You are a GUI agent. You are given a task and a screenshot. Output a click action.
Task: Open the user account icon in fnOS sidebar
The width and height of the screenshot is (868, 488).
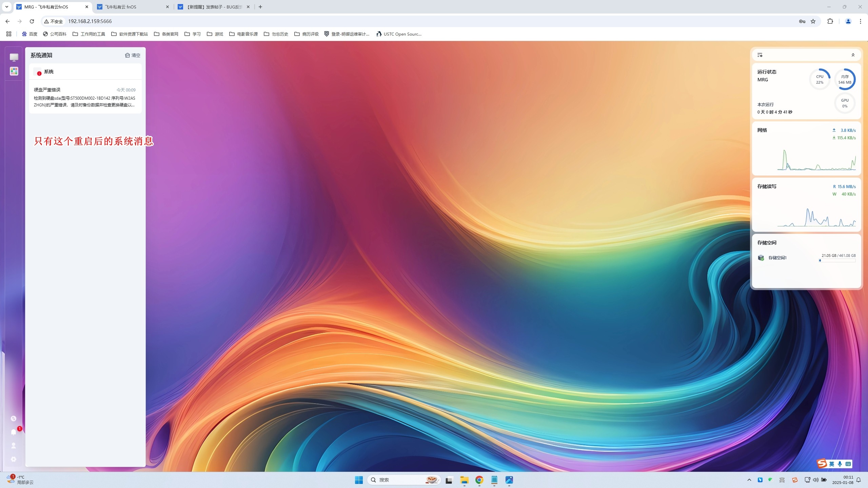click(14, 446)
